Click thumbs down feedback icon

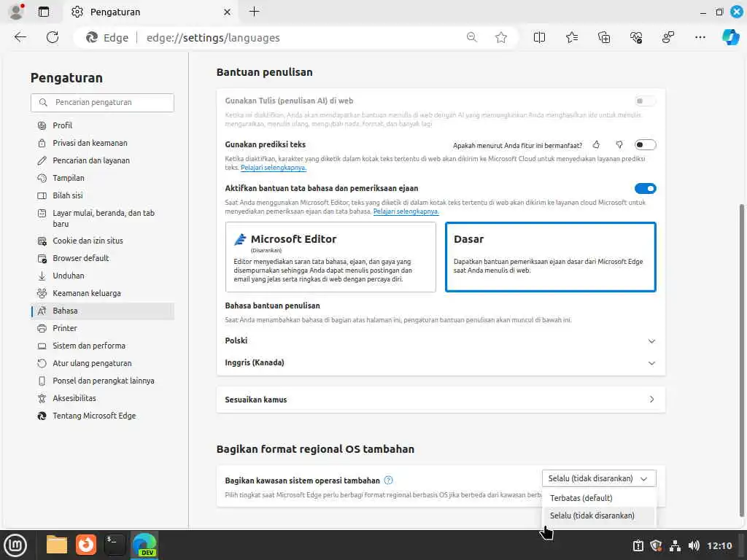click(x=619, y=145)
